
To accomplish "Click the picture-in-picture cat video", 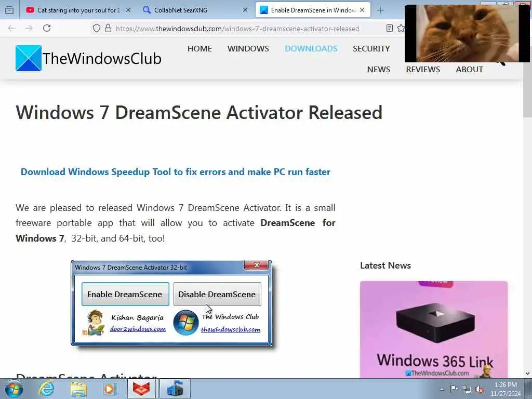I will (467, 33).
